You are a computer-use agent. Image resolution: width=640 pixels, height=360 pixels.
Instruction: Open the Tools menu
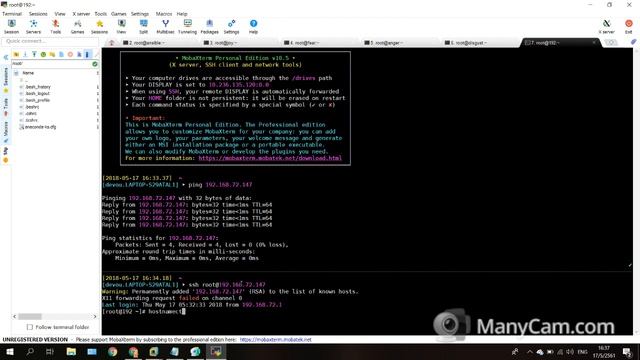click(x=100, y=14)
